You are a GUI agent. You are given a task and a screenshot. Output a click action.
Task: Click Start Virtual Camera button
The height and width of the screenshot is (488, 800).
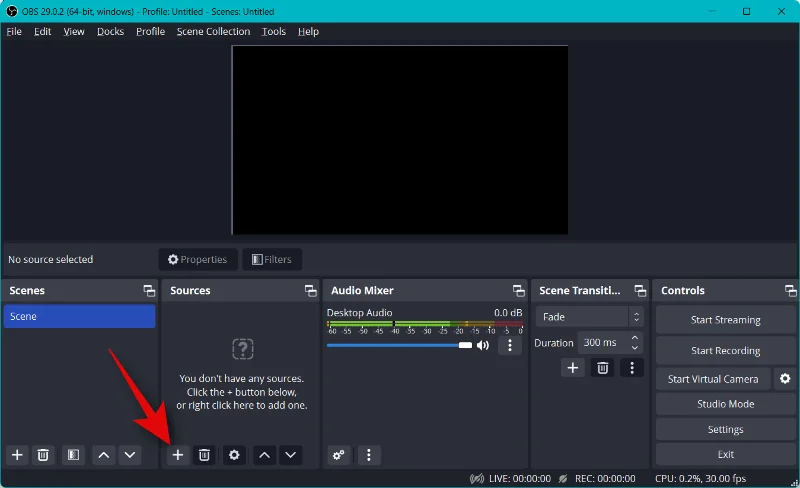pyautogui.click(x=713, y=379)
